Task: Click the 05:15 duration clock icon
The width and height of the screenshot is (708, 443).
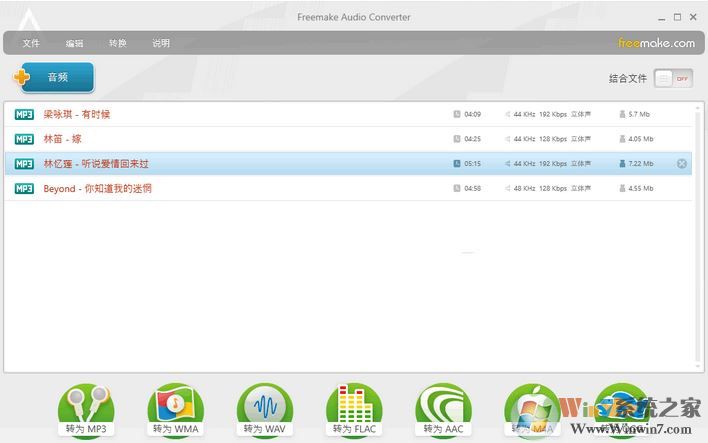Action: tap(457, 163)
